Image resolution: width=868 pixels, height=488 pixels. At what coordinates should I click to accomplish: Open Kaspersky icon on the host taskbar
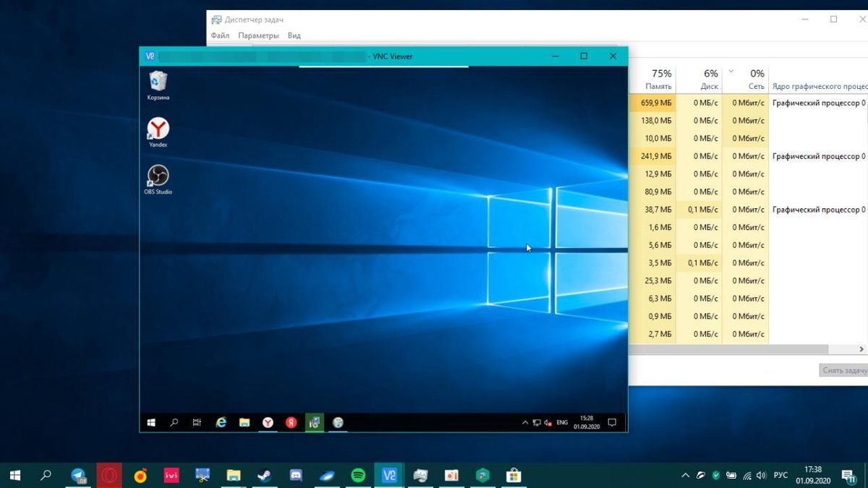tap(482, 476)
